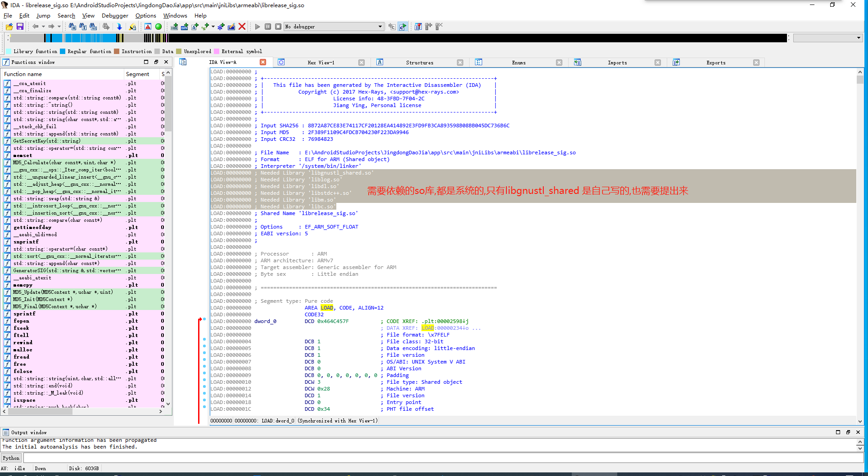The width and height of the screenshot is (868, 476).
Task: Select GetSecretKey(std::string) function row
Action: coord(84,141)
